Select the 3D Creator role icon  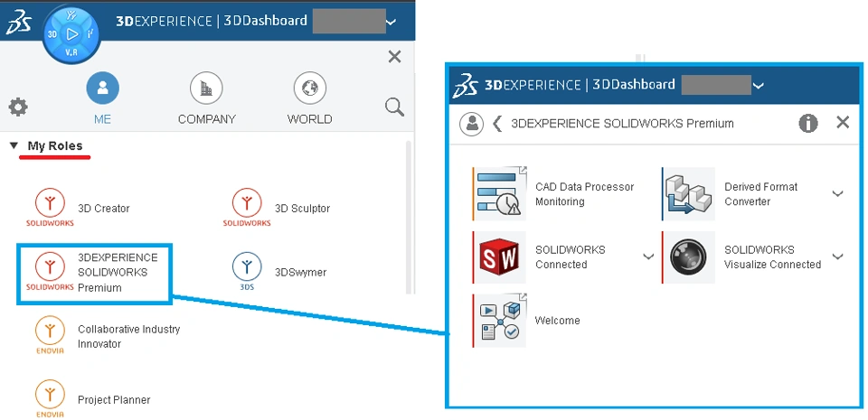point(50,208)
